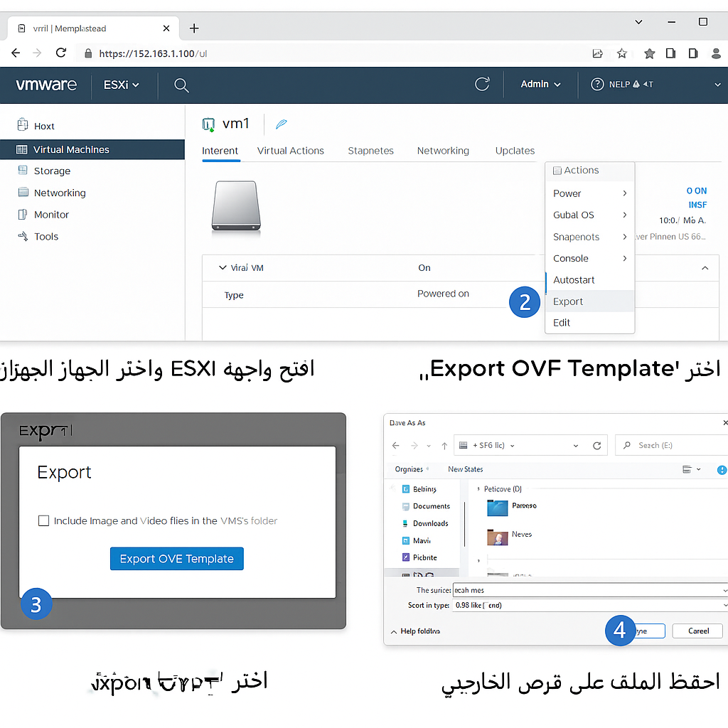
Task: Bookmark page with the star outline icon
Action: point(622,53)
